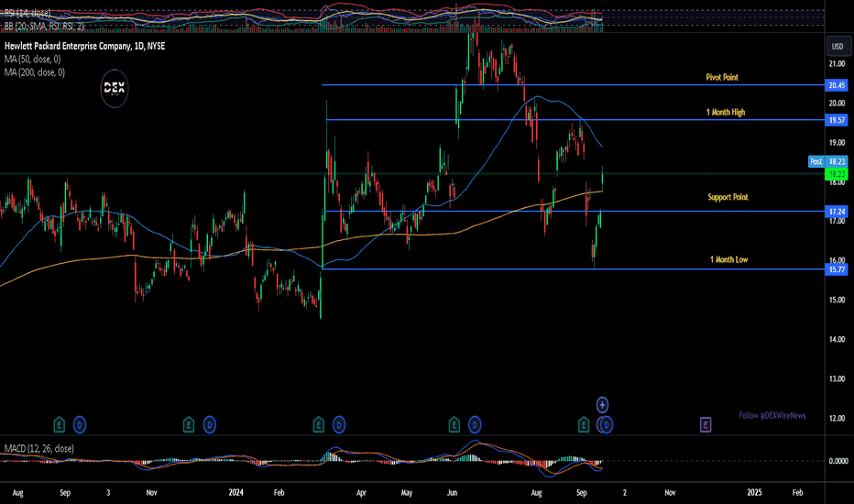Click the dividend D marker in mid-June 2024
Viewport: 854px width, 504px height.
[x=475, y=424]
